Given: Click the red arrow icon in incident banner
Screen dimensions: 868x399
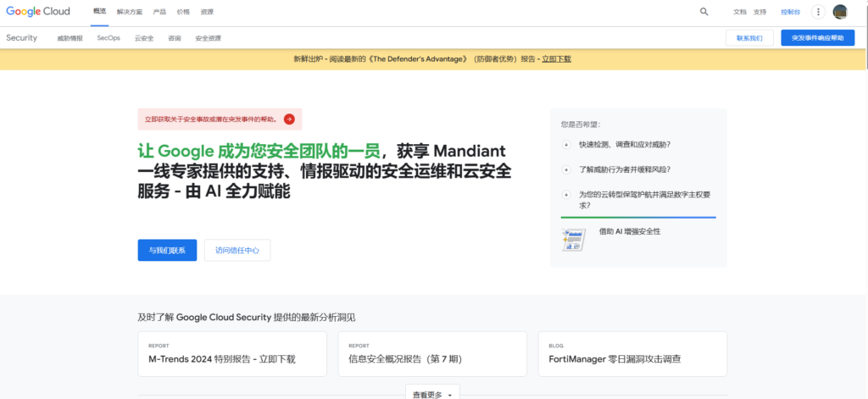Looking at the screenshot, I should pyautogui.click(x=289, y=119).
